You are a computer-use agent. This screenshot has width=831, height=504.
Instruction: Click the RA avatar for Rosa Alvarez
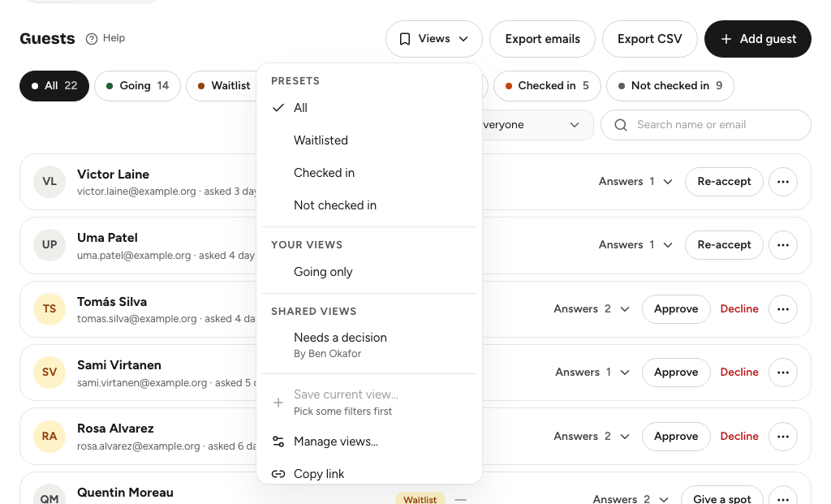tap(50, 436)
